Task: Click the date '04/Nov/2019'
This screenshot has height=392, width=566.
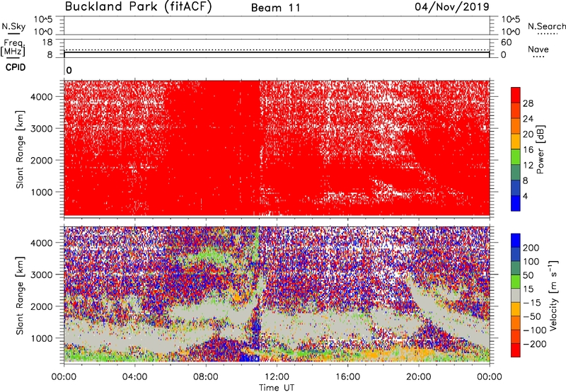Action: [x=452, y=6]
